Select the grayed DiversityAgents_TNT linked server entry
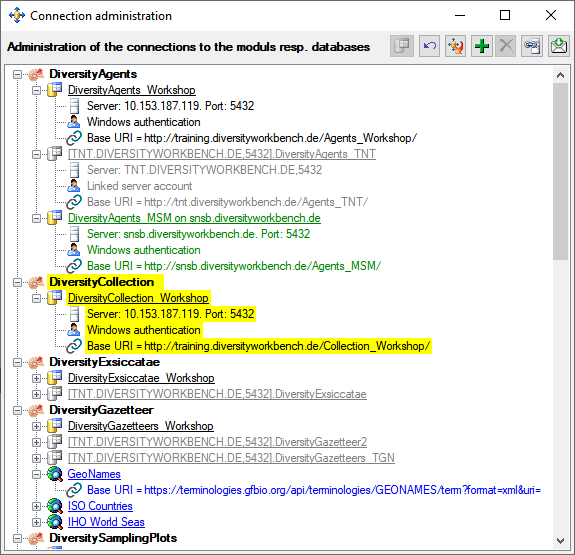Screen dimensions: 575x555 pyautogui.click(x=222, y=154)
